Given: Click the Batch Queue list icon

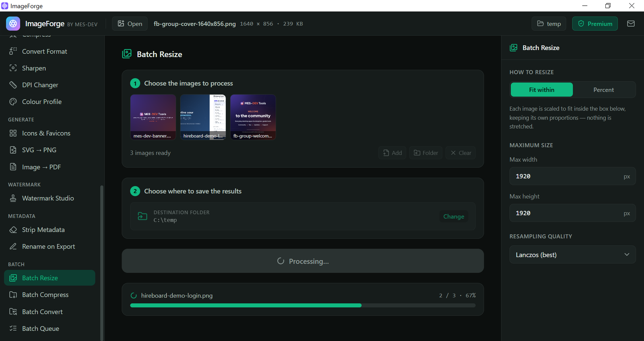Looking at the screenshot, I should [x=13, y=329].
